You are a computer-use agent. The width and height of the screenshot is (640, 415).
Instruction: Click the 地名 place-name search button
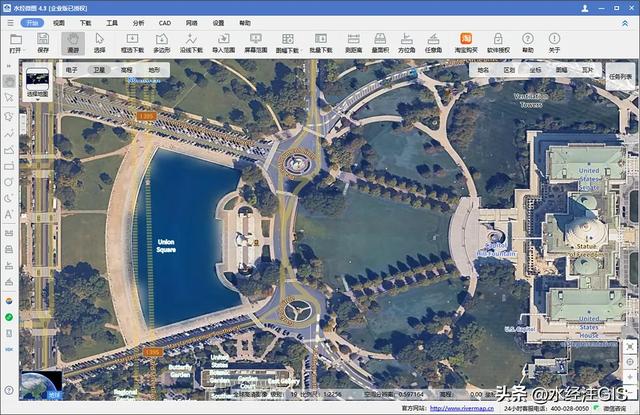coord(484,71)
